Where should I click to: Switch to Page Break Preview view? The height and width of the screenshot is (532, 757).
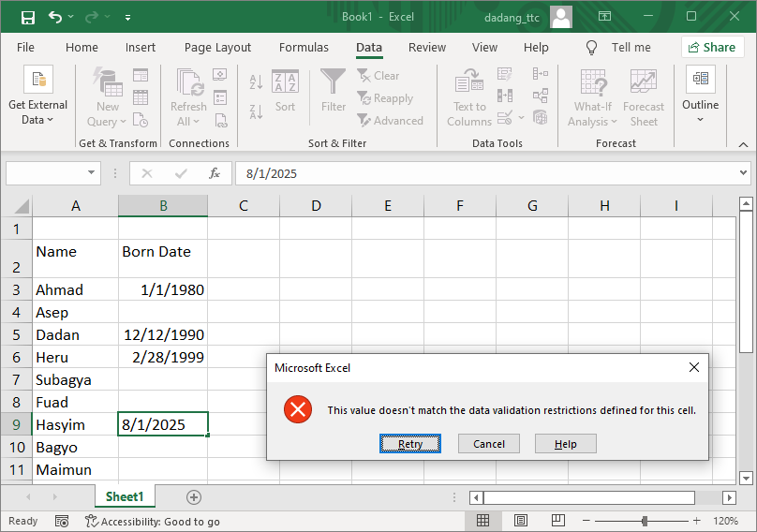(x=557, y=521)
